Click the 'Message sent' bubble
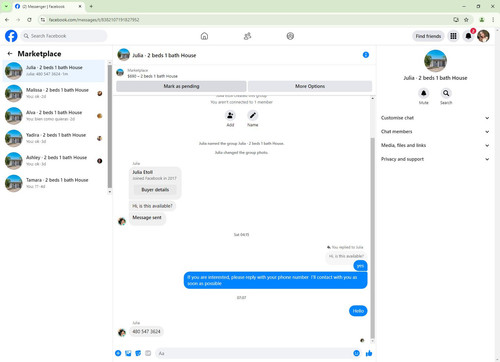Screen dimensions: 500x362 click(147, 218)
